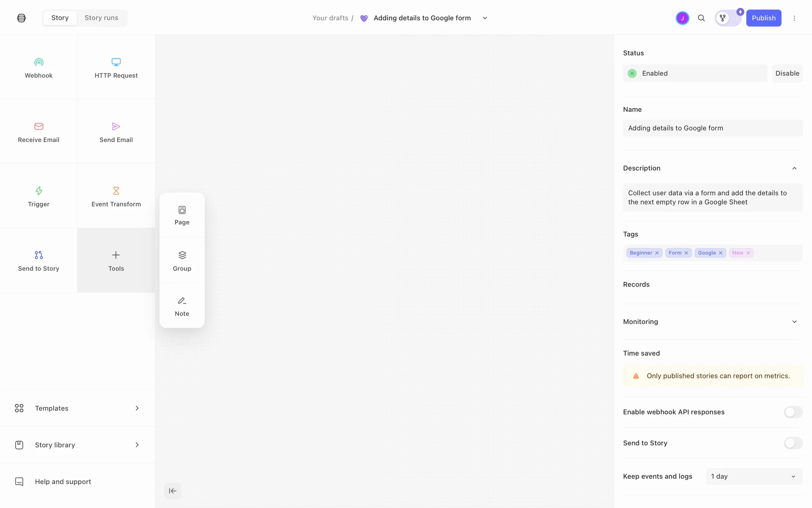
Task: Toggle Enable webhook API responses
Action: click(x=793, y=412)
